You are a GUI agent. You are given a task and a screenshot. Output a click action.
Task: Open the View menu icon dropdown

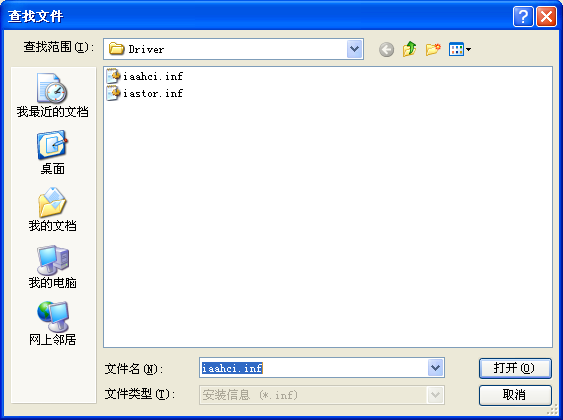click(x=460, y=49)
